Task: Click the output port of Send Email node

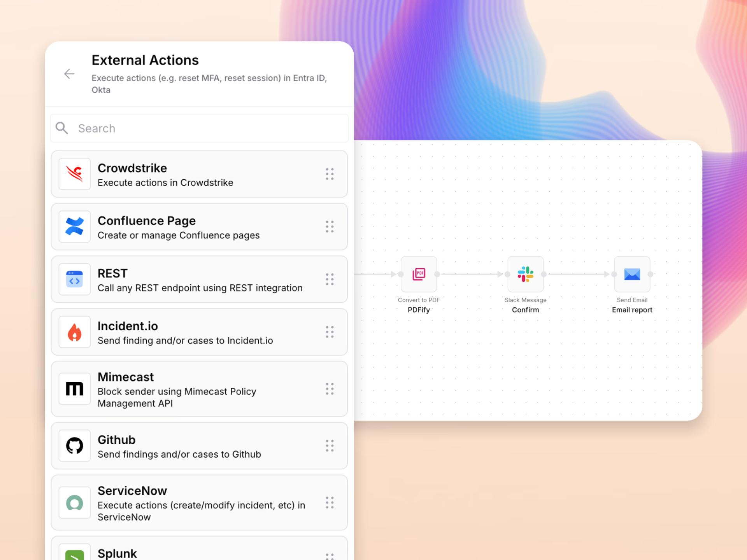Action: click(x=650, y=274)
